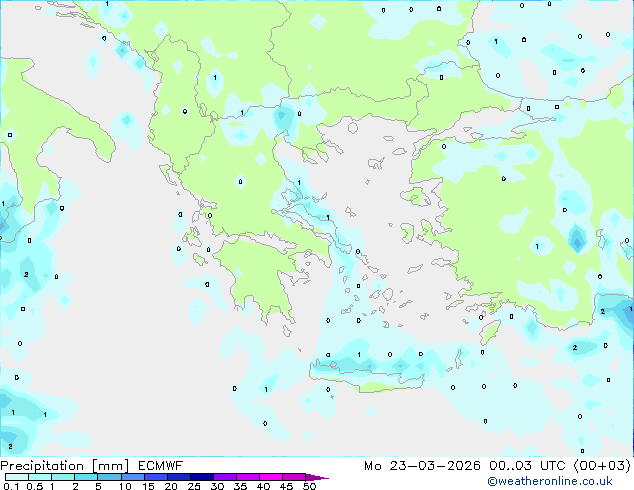The image size is (634, 490).
Task: Click the 'Precipitation' title word
Action: click(42, 466)
